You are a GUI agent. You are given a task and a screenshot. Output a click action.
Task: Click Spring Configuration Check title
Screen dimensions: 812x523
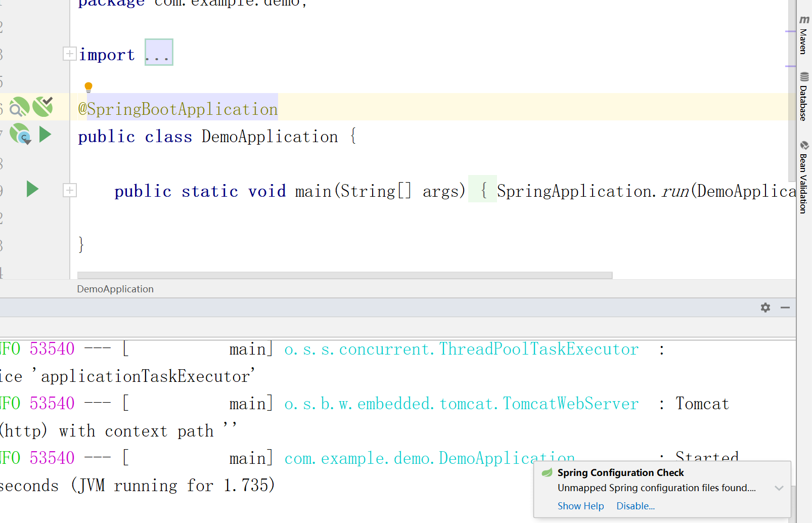[x=620, y=472]
